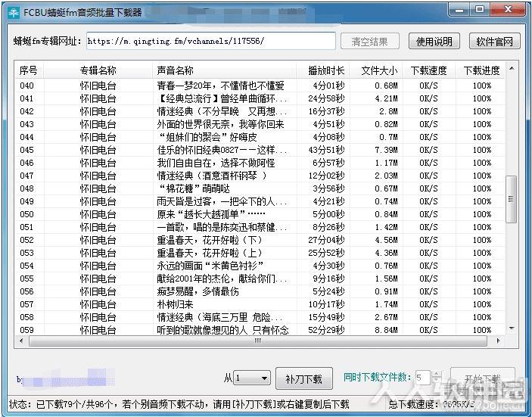Click file size cell 8.84M
Screen dimensions: 532x417
(386, 330)
